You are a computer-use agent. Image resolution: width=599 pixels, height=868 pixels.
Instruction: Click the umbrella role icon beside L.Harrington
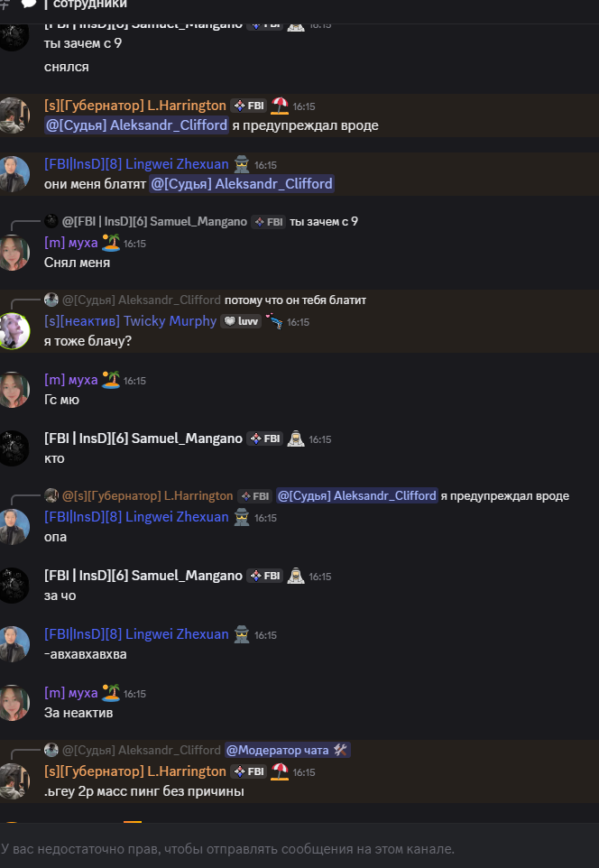point(280,106)
